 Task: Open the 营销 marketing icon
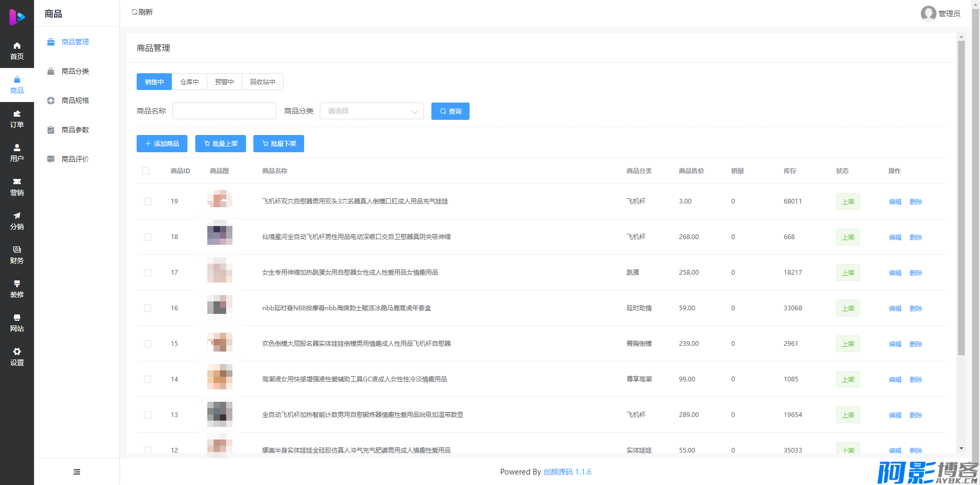pyautogui.click(x=17, y=182)
